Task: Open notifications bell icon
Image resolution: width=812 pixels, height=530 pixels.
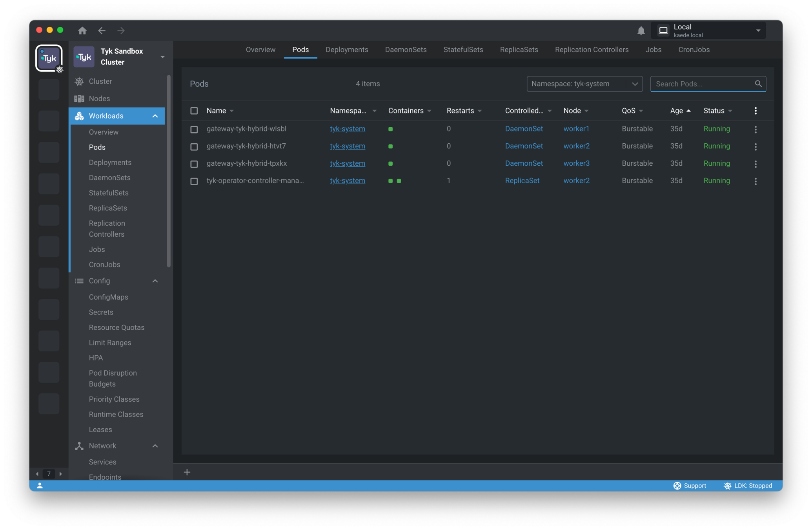Action: coord(641,31)
